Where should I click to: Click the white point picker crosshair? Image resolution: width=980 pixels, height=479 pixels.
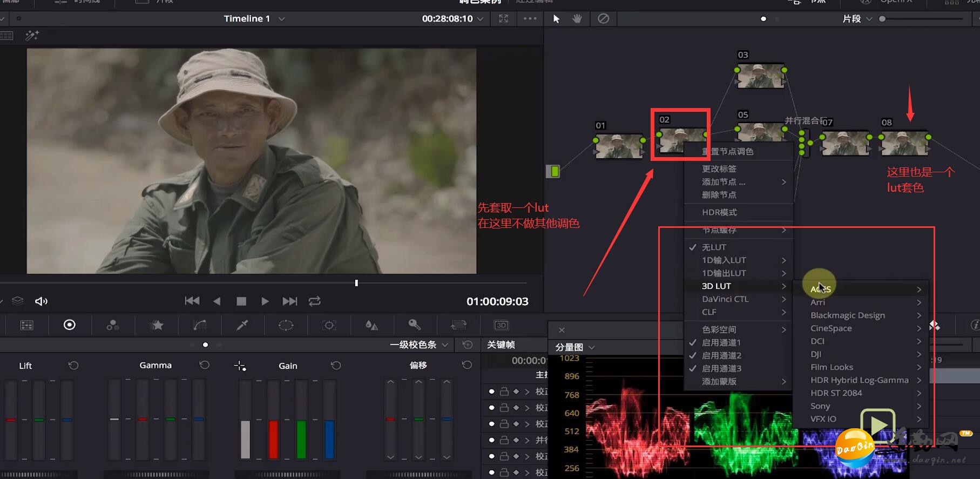click(240, 366)
